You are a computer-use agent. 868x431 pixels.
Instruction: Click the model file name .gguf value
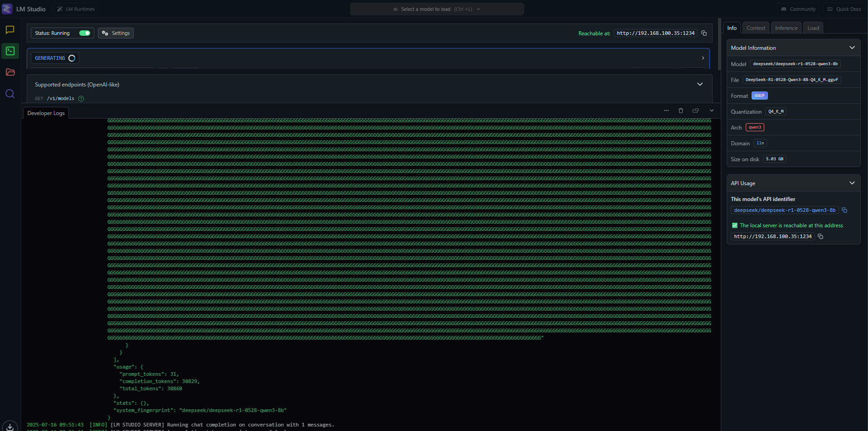point(792,80)
